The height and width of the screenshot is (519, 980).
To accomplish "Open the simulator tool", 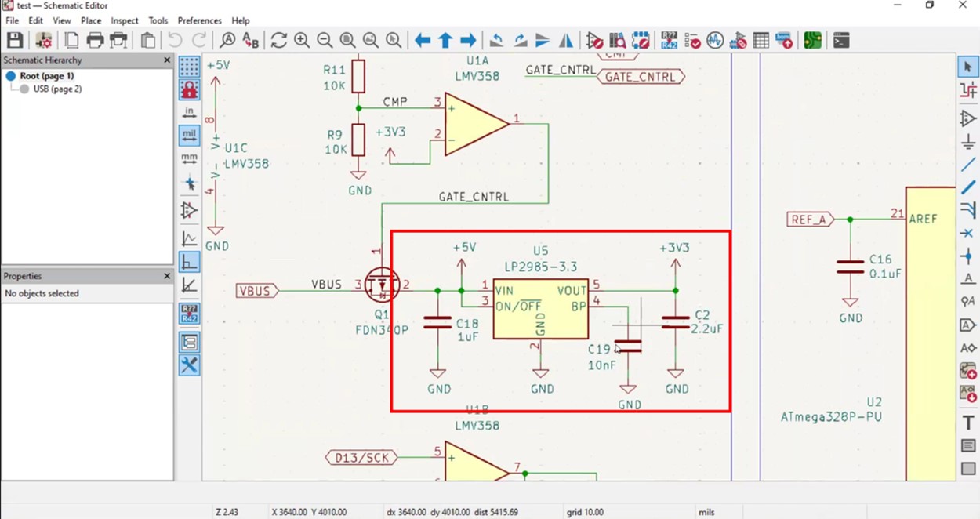I will click(x=714, y=40).
